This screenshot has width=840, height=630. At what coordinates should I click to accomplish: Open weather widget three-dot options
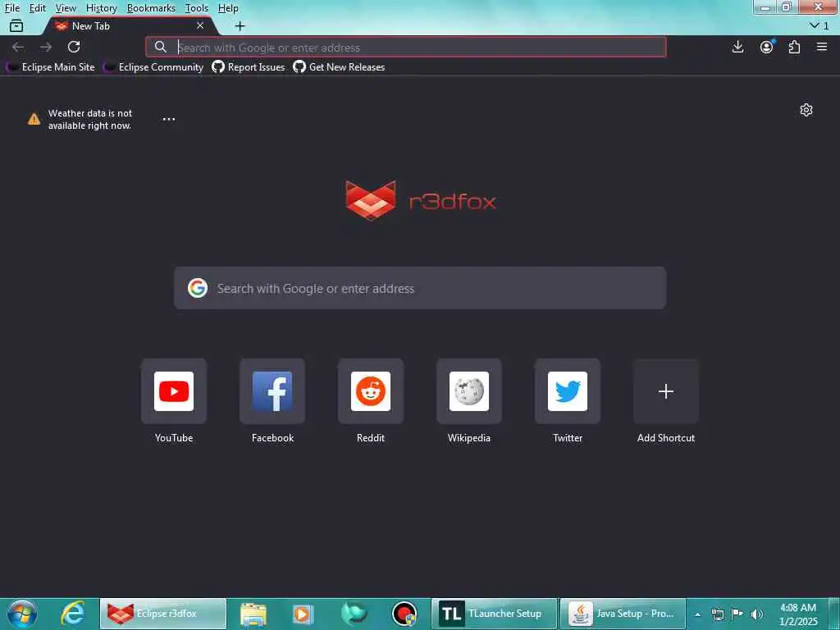coord(169,119)
